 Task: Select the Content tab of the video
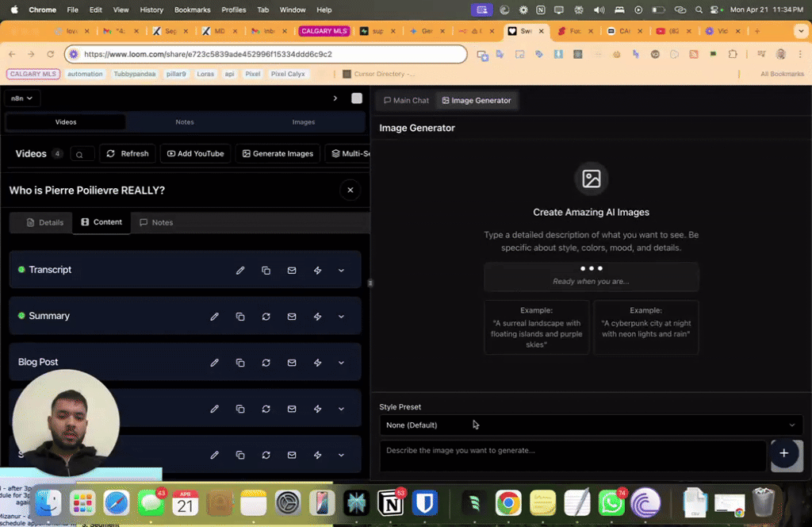click(x=101, y=221)
